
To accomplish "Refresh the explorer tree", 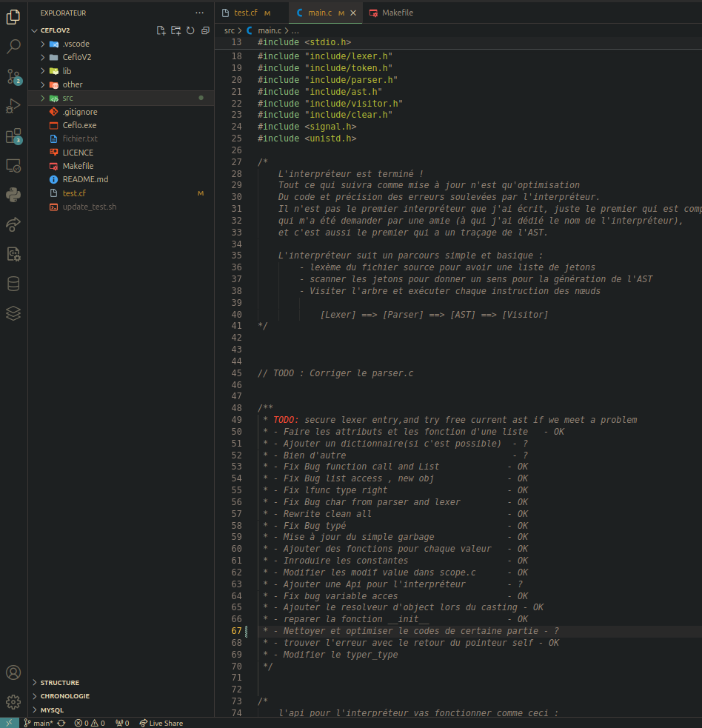I will (x=190, y=30).
